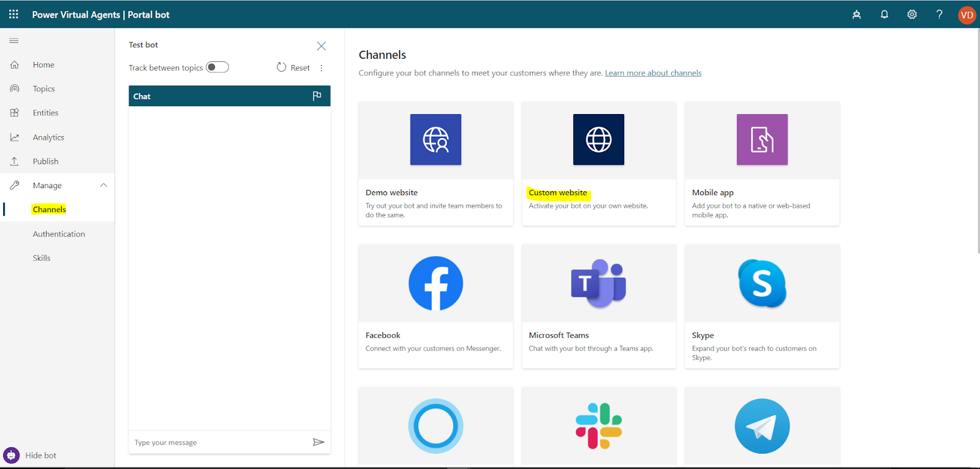Click the Publish upload icon
980x469 pixels.
(15, 161)
